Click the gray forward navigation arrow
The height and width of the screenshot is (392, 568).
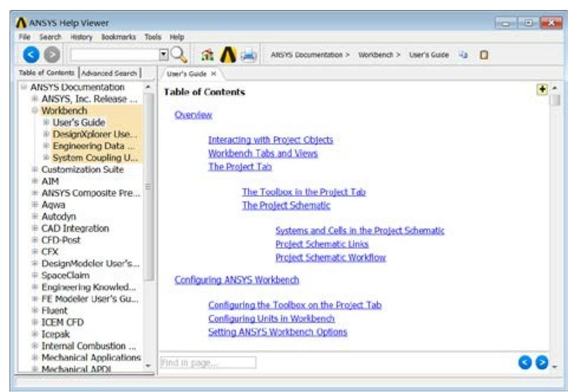click(x=52, y=55)
